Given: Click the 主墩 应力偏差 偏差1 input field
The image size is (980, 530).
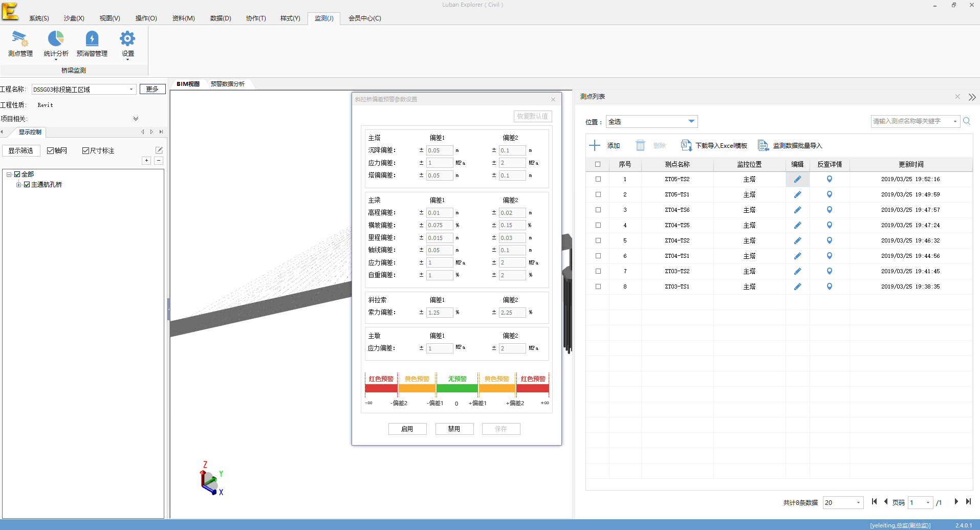Looking at the screenshot, I should pyautogui.click(x=440, y=348).
